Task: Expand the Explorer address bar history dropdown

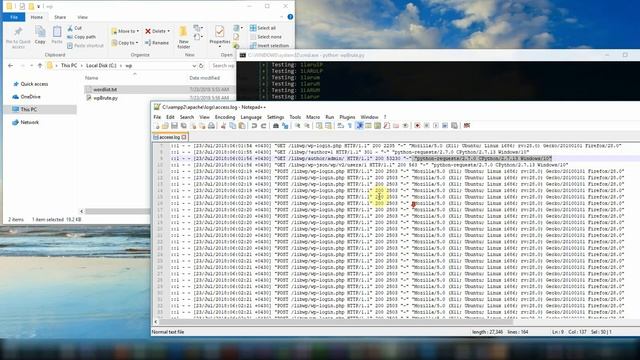Action: coord(194,65)
